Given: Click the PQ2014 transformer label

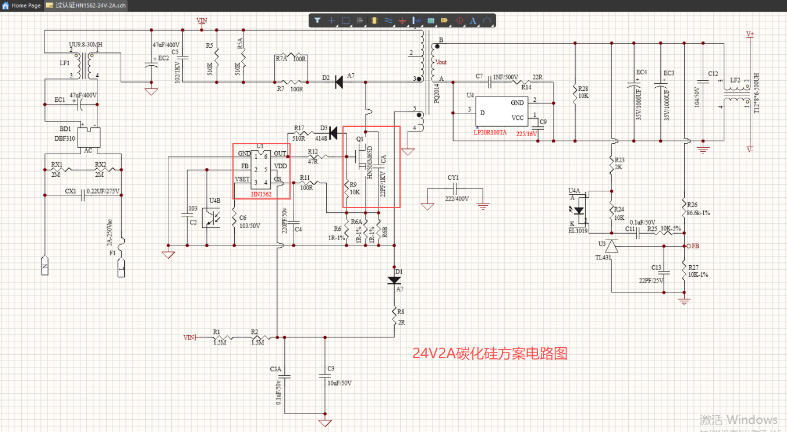Looking at the screenshot, I should point(436,93).
